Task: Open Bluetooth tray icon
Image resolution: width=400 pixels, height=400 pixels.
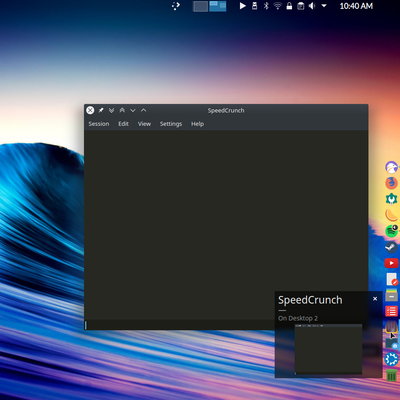Action: tap(266, 6)
